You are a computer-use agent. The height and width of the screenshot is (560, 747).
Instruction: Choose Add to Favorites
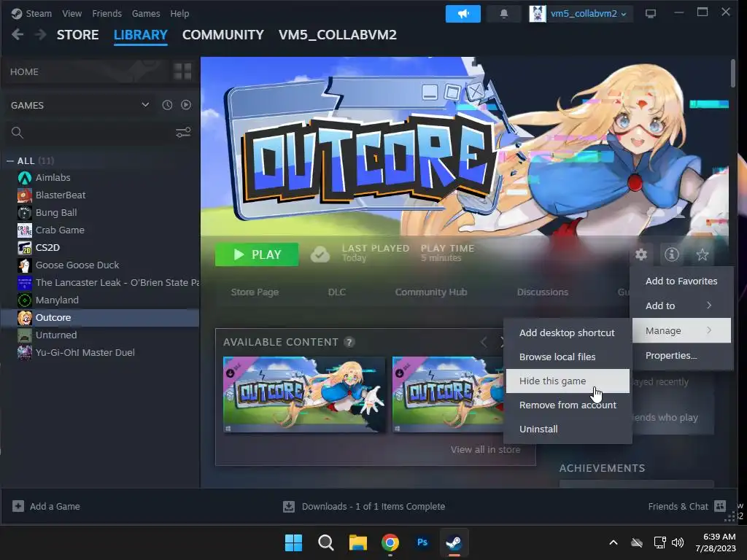coord(681,281)
